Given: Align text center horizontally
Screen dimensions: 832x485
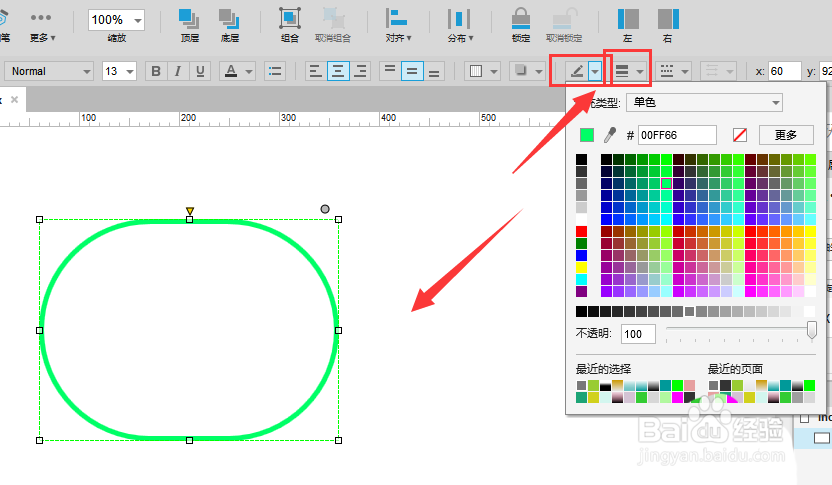Looking at the screenshot, I should 338,71.
